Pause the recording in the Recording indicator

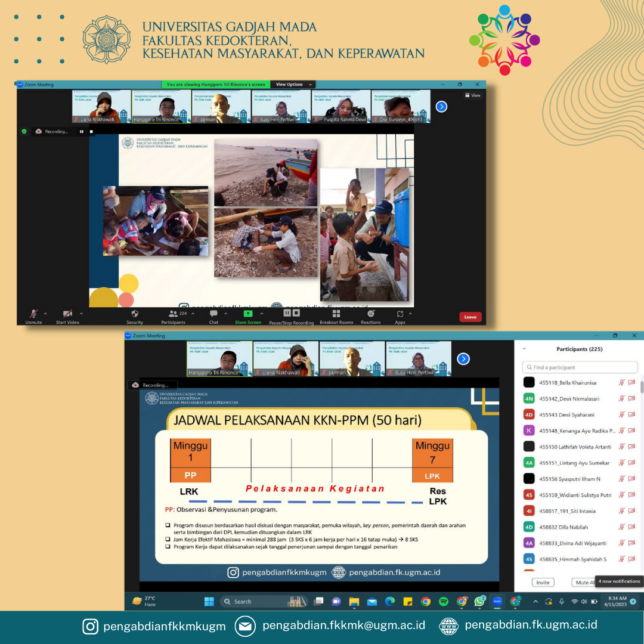pyautogui.click(x=82, y=131)
